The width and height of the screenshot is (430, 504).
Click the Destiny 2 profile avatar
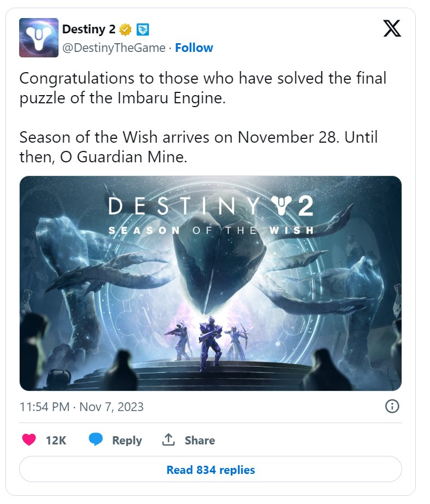click(x=38, y=38)
